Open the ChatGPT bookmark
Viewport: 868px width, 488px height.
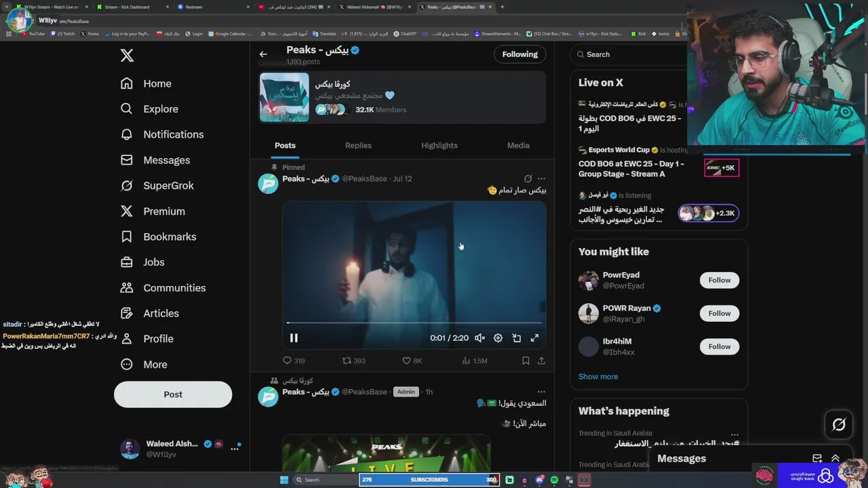pos(405,33)
